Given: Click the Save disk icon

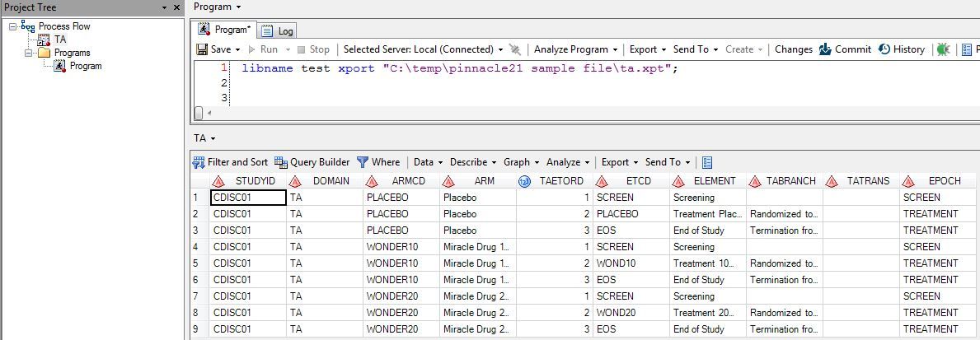Looking at the screenshot, I should click(202, 49).
